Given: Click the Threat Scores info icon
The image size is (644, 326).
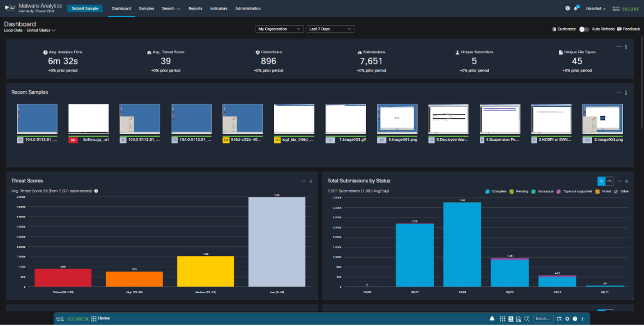Looking at the screenshot, I should click(x=96, y=191).
